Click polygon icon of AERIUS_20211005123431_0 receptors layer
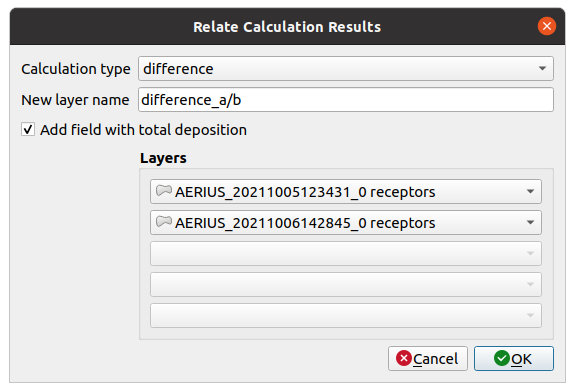 point(164,191)
